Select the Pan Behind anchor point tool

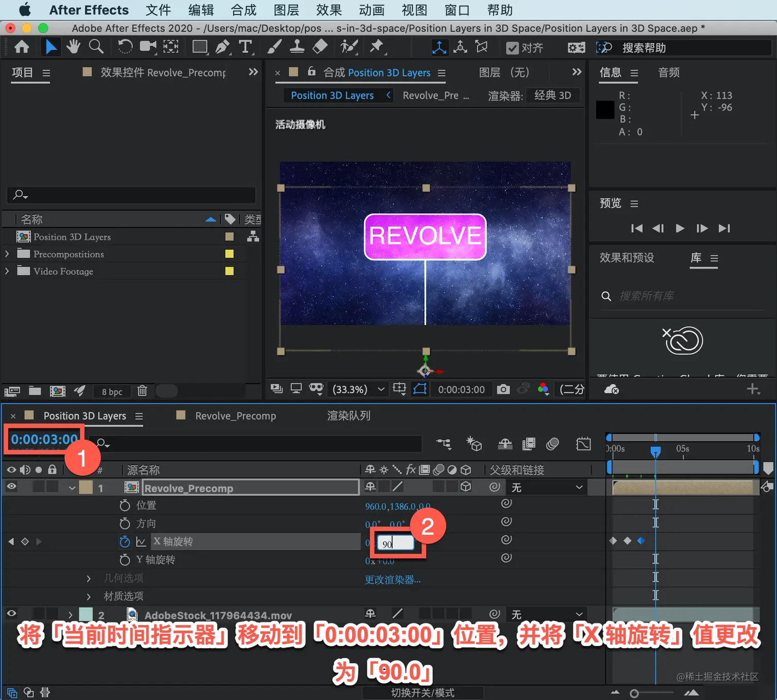coord(171,47)
